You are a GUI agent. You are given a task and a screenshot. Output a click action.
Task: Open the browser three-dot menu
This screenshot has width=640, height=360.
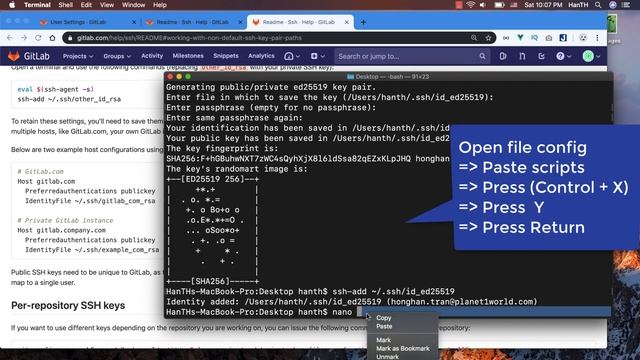(x=597, y=38)
